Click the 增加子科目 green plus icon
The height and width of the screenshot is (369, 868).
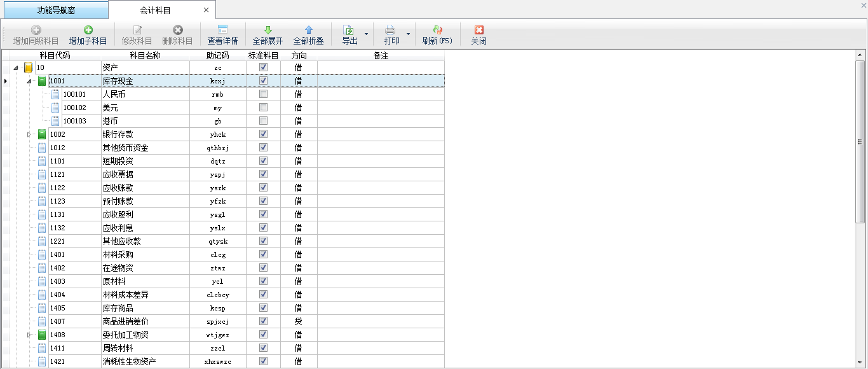[88, 31]
